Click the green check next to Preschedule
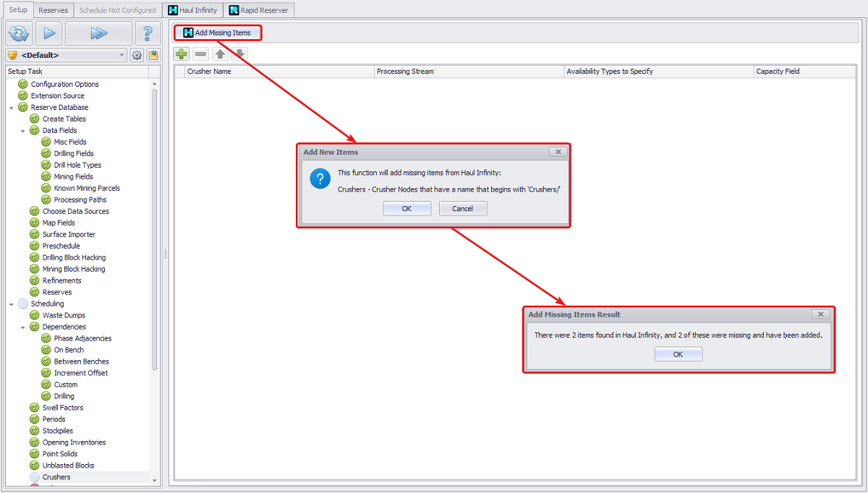The image size is (868, 493). [35, 246]
